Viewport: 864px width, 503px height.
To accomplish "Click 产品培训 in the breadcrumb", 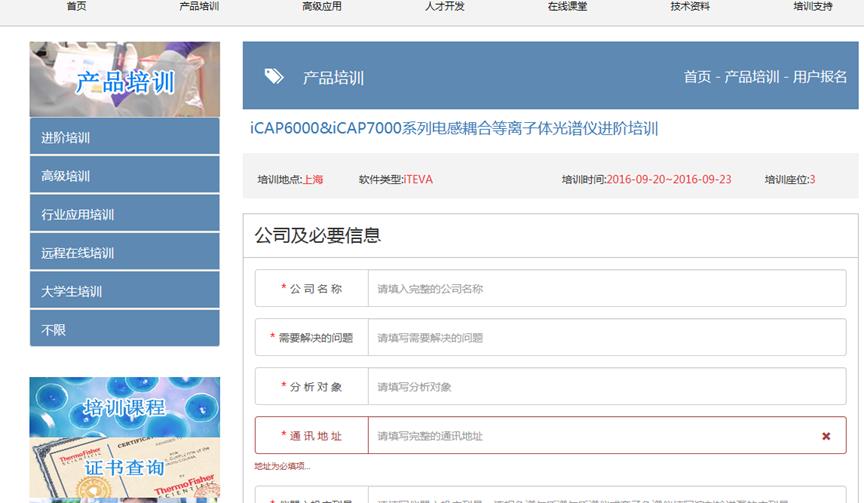I will tap(752, 77).
